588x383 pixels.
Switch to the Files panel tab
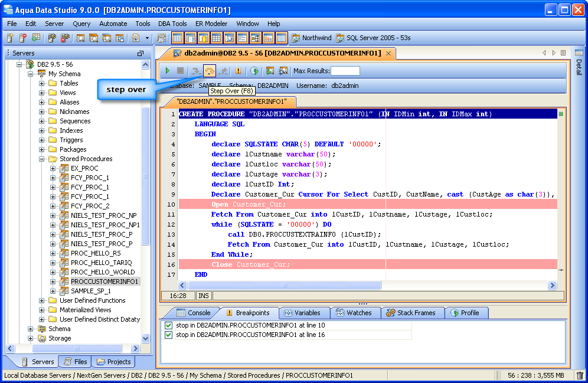point(75,362)
